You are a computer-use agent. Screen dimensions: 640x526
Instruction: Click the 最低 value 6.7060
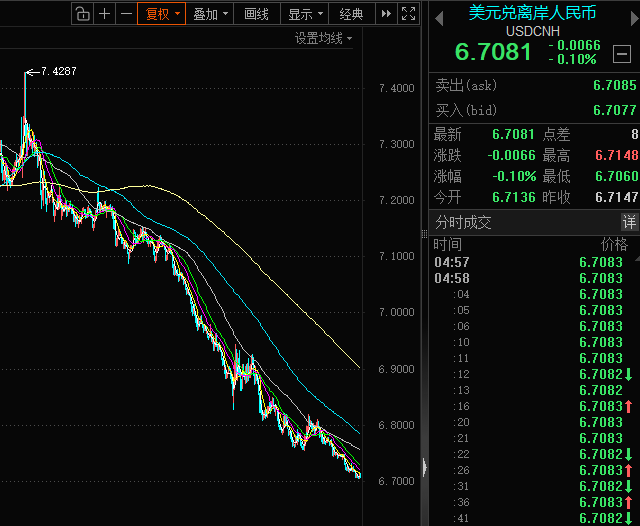[617, 176]
